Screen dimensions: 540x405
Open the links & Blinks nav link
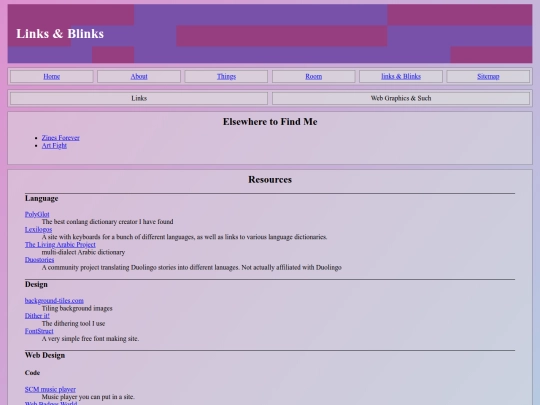pos(401,76)
